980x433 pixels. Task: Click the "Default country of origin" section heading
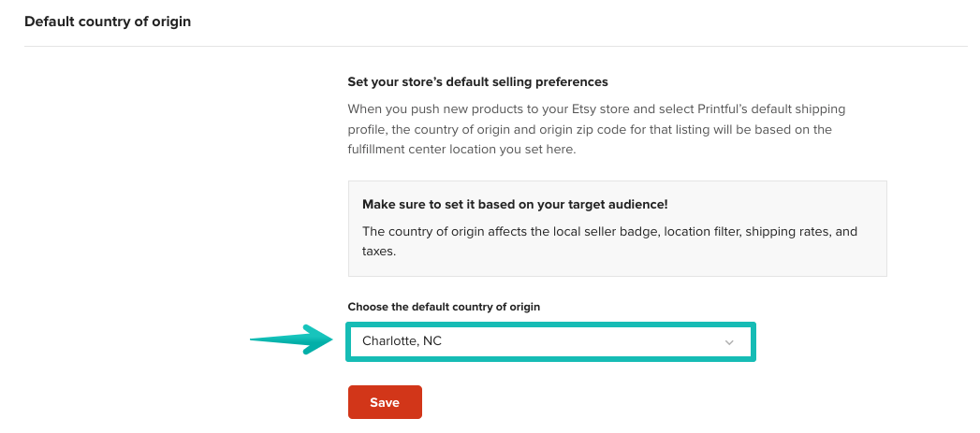coord(108,21)
